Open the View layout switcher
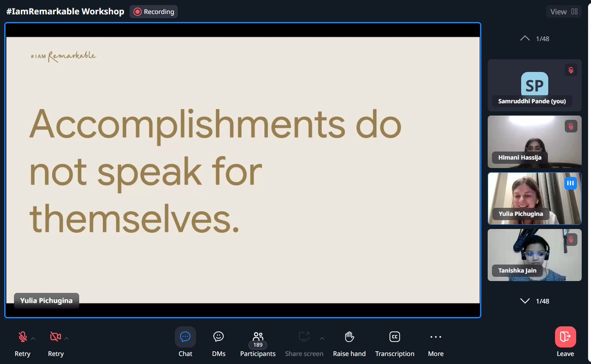Viewport: 591px width, 364px height. pos(564,12)
